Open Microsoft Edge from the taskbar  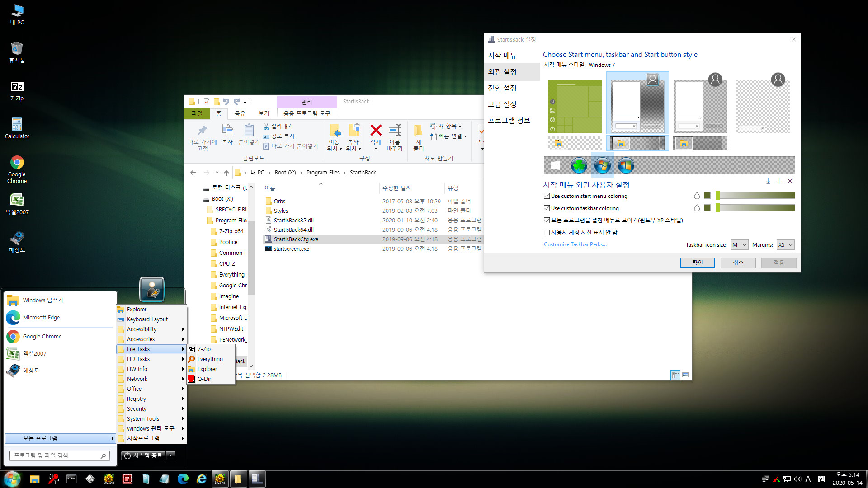[x=183, y=479]
